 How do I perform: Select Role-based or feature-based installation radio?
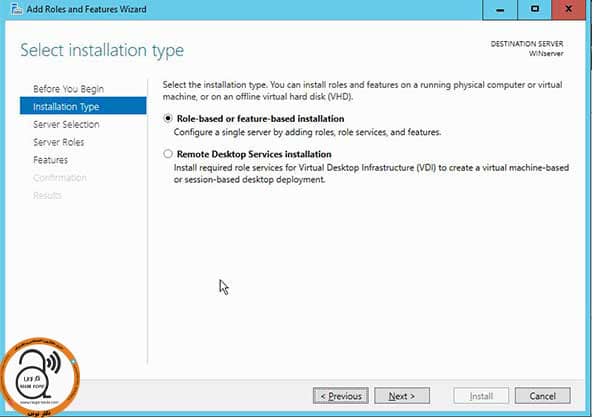pyautogui.click(x=168, y=118)
